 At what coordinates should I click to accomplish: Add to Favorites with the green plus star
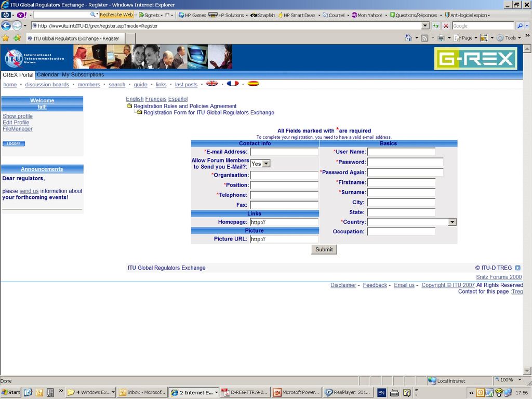point(17,38)
